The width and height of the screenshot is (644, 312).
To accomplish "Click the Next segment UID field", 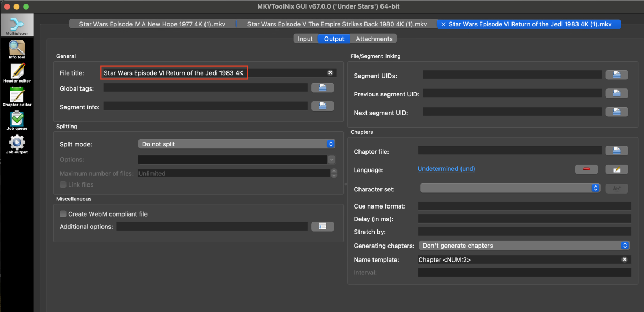I will pos(513,112).
